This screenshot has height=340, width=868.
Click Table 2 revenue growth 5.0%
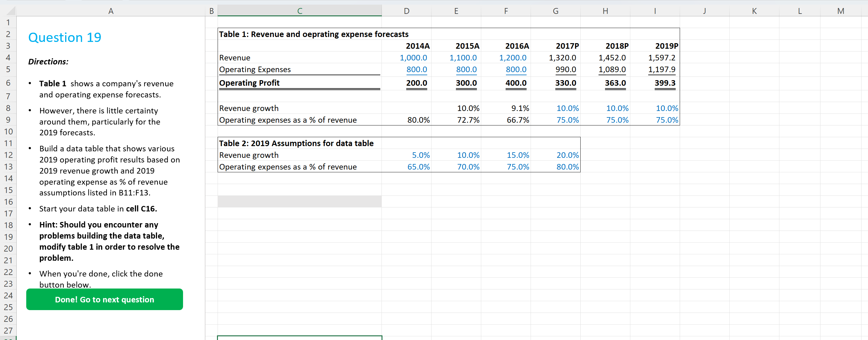coord(420,155)
